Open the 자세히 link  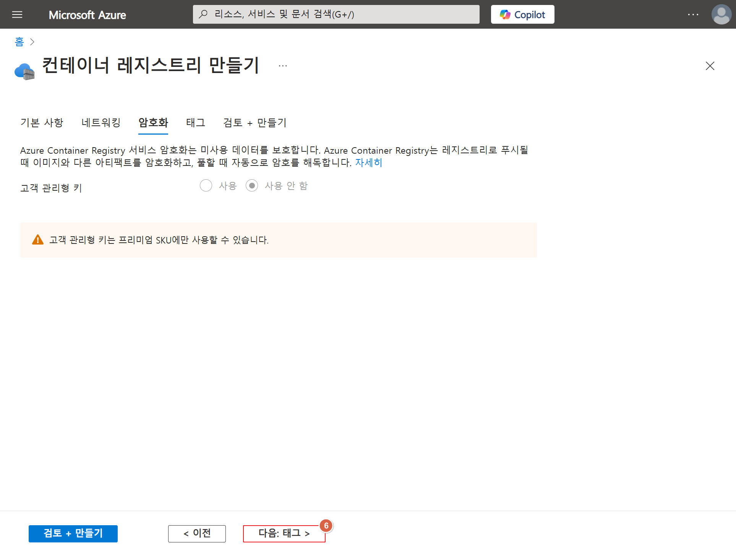tap(368, 162)
